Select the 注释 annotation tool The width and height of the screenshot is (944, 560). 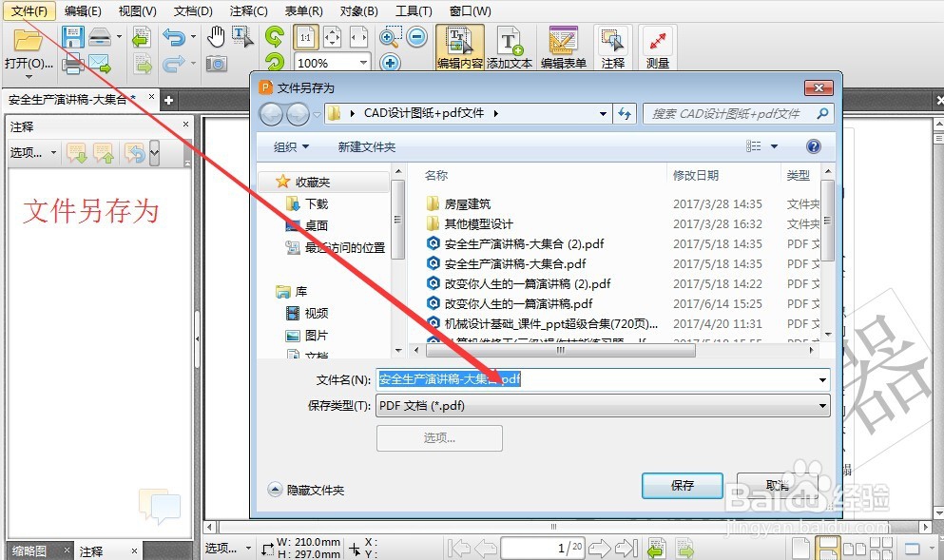tap(612, 40)
